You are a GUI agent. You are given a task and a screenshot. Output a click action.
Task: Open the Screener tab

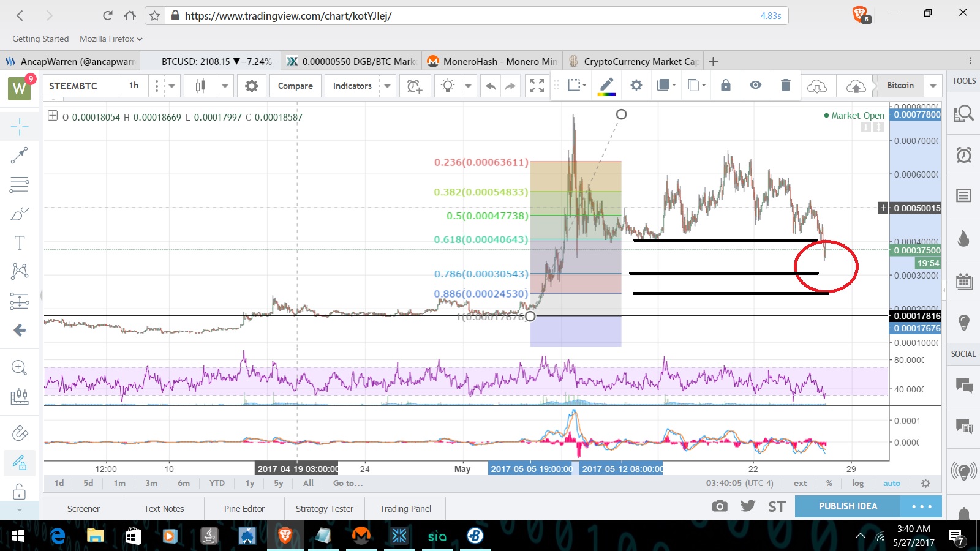(83, 509)
